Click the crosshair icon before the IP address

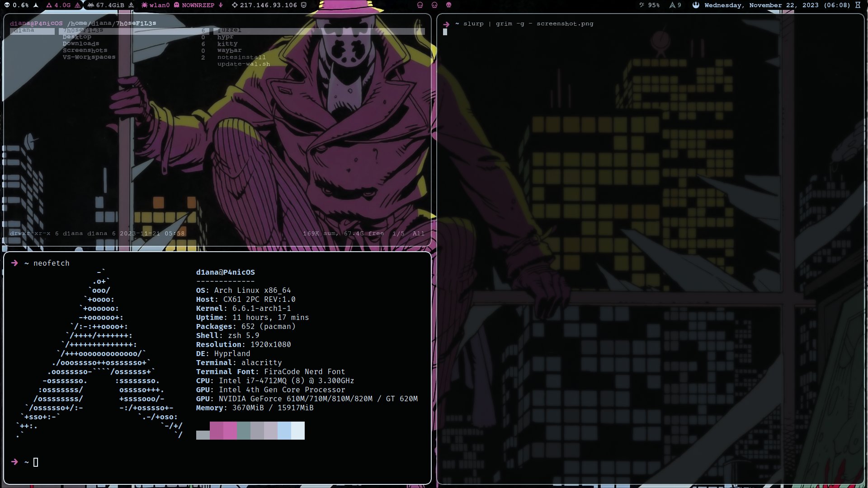[x=235, y=5]
